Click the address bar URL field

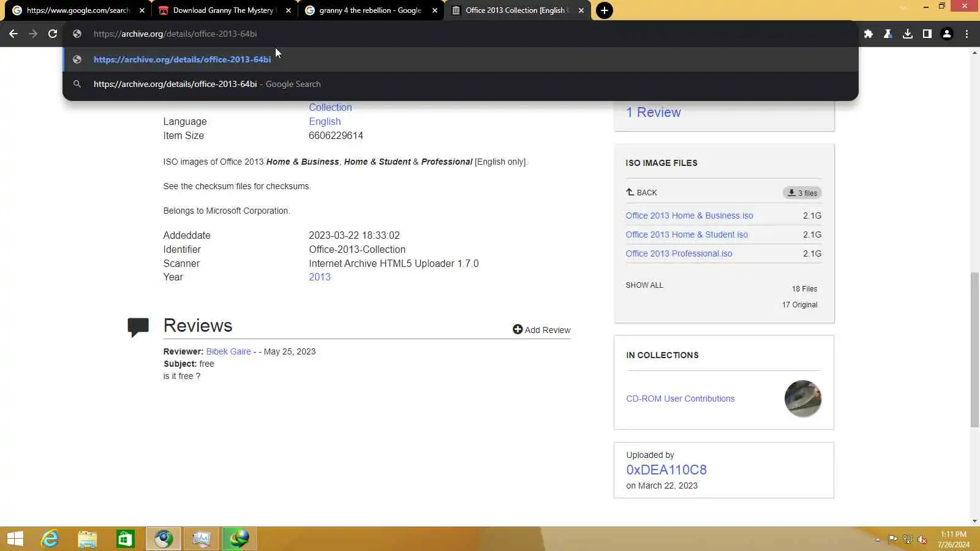click(x=461, y=34)
